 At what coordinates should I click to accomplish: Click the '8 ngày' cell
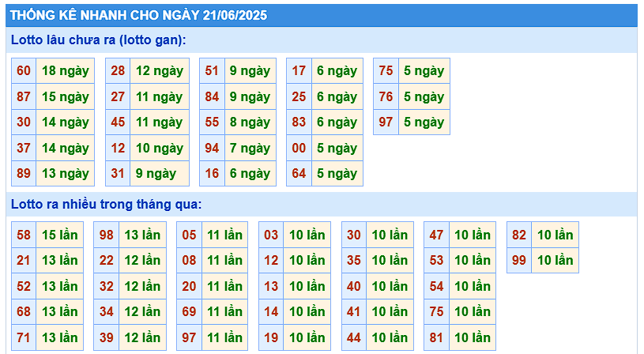[x=250, y=122]
